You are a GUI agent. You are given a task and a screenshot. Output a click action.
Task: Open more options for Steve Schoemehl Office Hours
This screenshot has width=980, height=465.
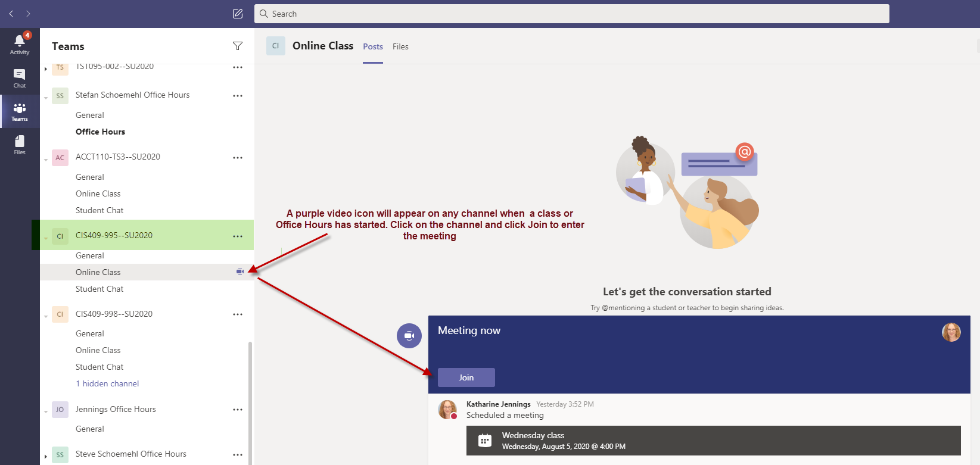(238, 454)
